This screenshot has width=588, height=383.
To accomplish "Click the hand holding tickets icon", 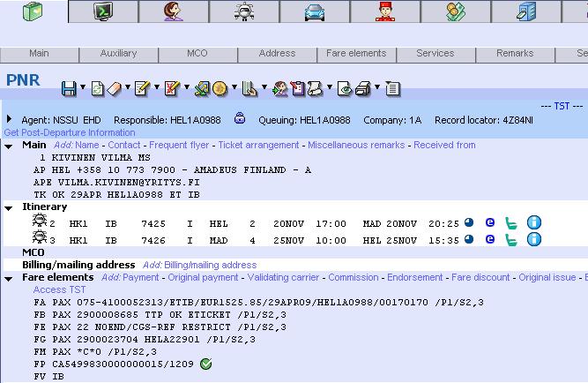I will [x=249, y=88].
